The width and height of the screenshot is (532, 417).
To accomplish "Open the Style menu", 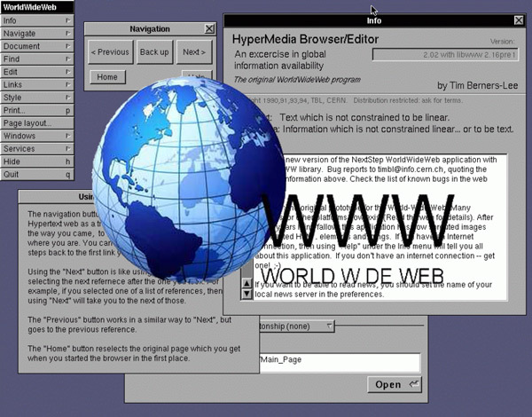I will point(37,98).
